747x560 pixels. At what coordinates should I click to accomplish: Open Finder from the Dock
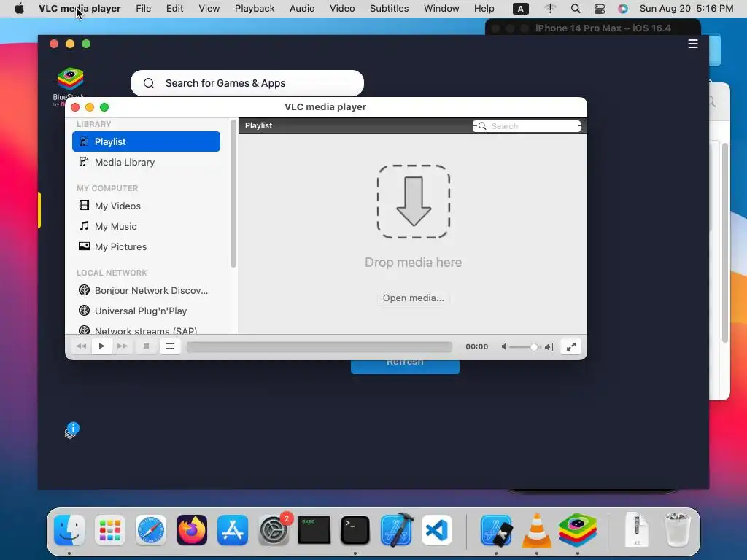point(69,530)
